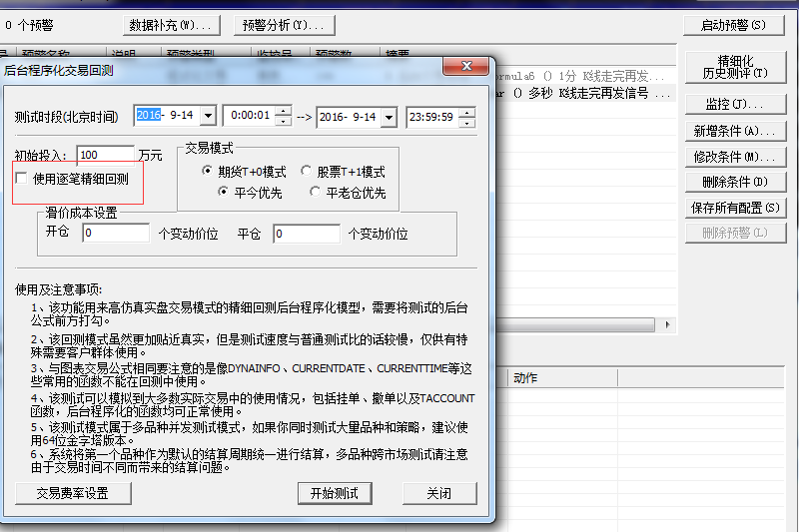The width and height of the screenshot is (799, 532).
Task: Pick the 平老仓优先 radio option
Action: 316,192
